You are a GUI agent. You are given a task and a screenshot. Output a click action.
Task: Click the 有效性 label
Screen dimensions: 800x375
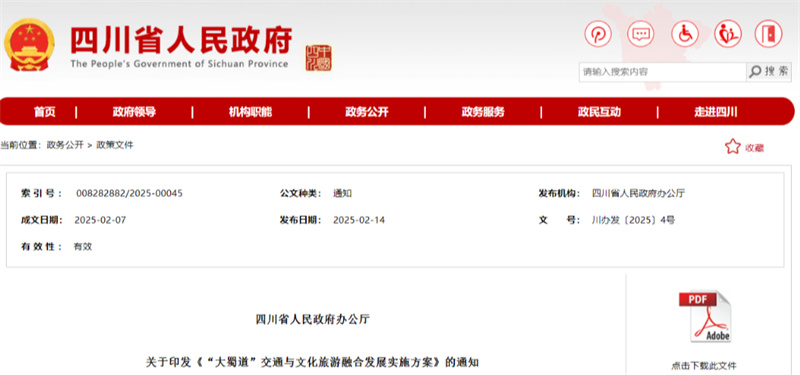coord(41,247)
